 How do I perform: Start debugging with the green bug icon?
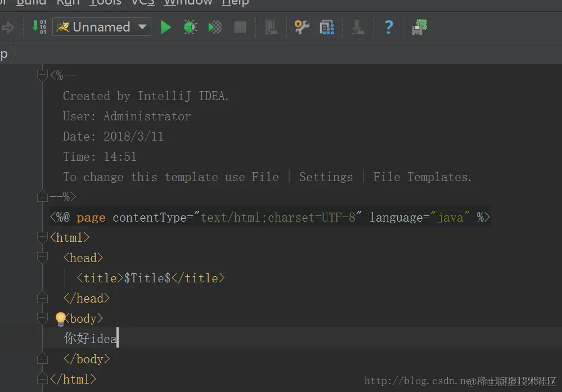click(190, 27)
